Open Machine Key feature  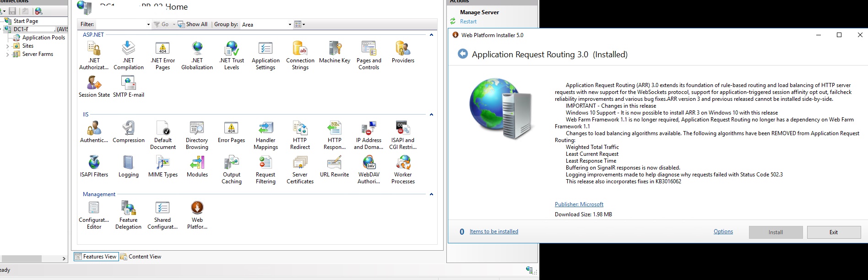pos(335,52)
